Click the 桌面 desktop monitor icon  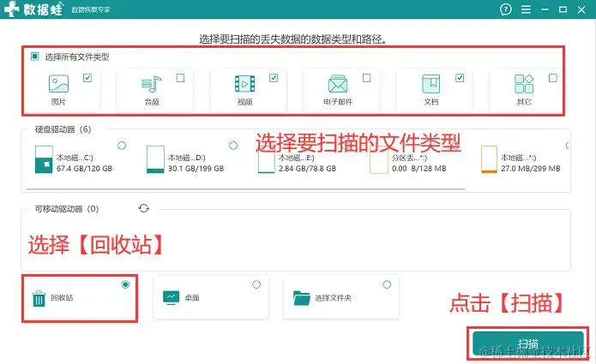pyautogui.click(x=171, y=297)
